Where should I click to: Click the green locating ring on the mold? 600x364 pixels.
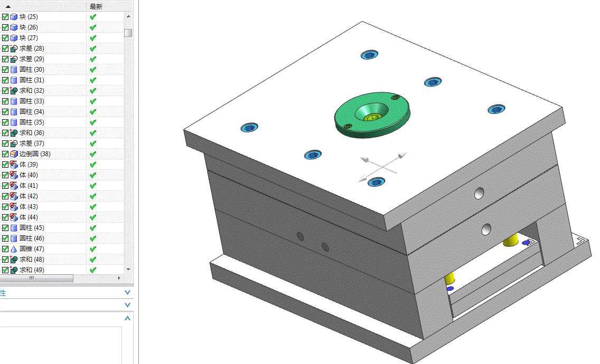(x=372, y=114)
